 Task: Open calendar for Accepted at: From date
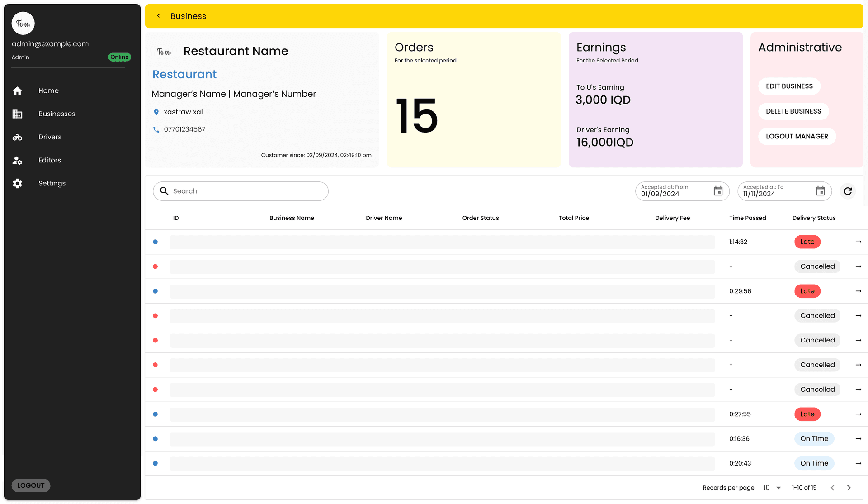[x=718, y=191]
